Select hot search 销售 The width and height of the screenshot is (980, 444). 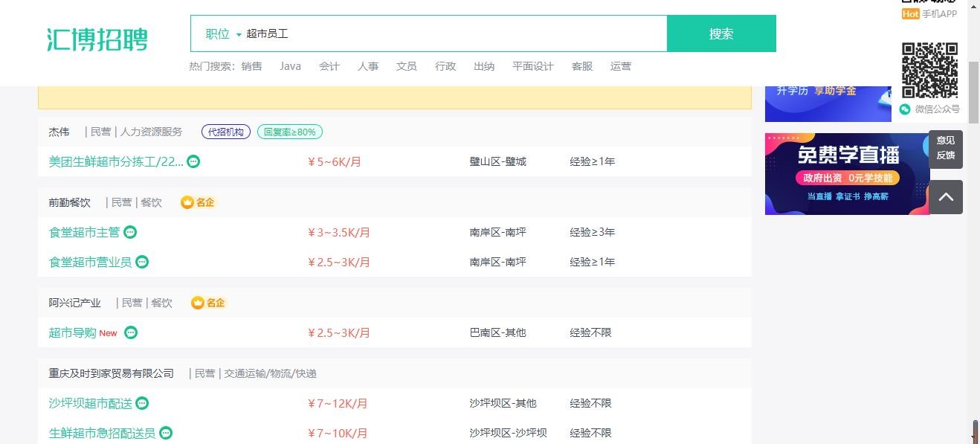pyautogui.click(x=251, y=66)
